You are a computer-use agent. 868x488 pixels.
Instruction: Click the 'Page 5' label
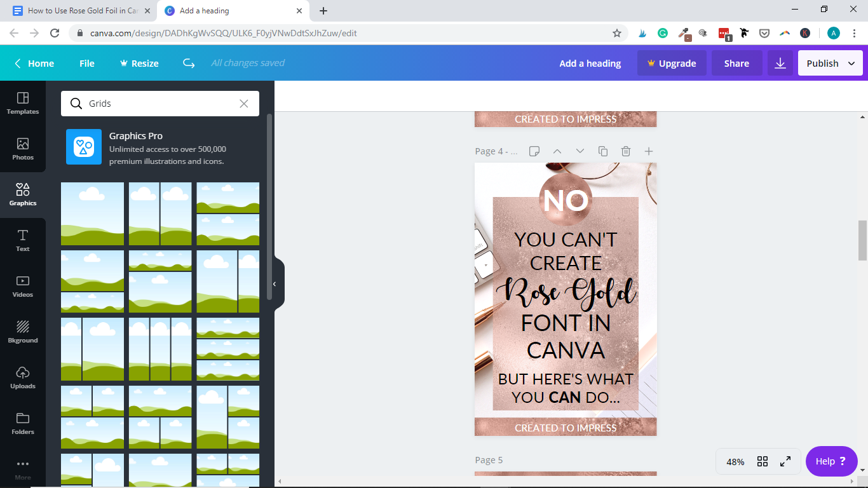tap(489, 460)
